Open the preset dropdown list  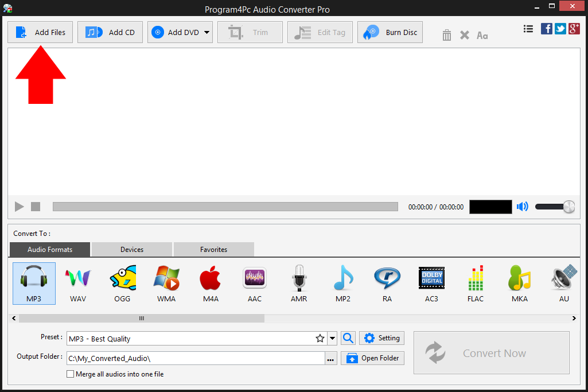coord(332,338)
